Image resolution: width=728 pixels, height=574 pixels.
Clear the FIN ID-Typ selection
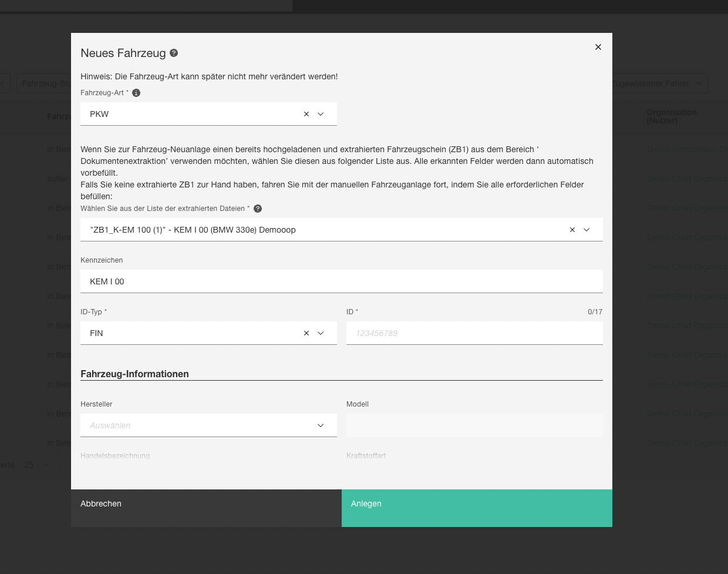306,333
